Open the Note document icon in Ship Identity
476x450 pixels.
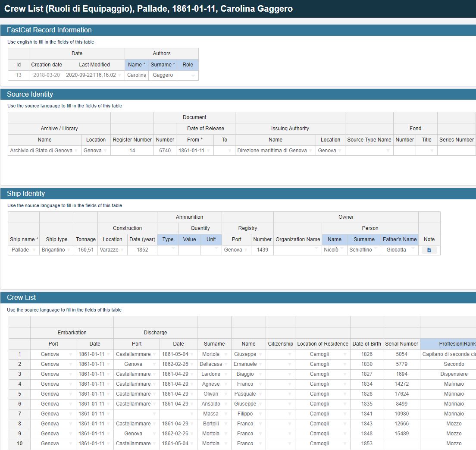(429, 250)
